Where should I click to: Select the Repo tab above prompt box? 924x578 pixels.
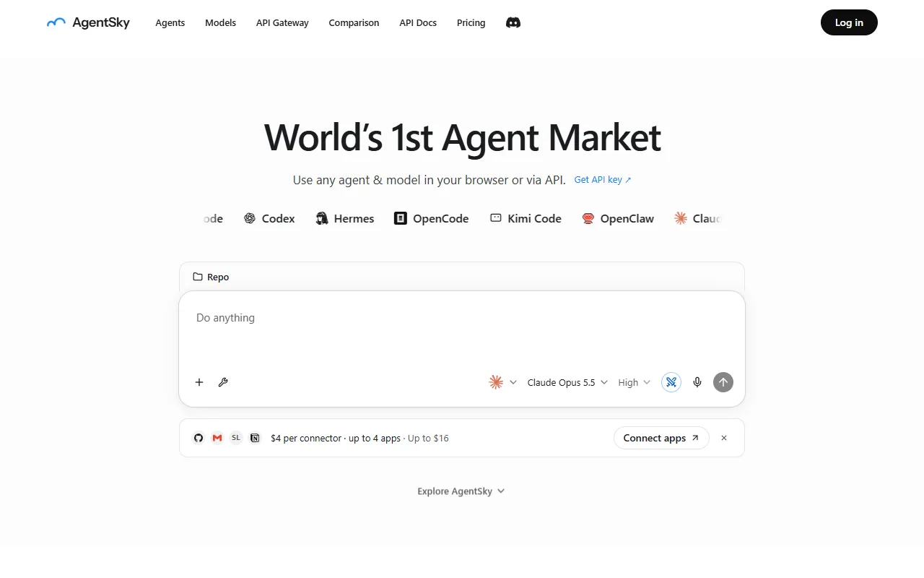(x=211, y=277)
